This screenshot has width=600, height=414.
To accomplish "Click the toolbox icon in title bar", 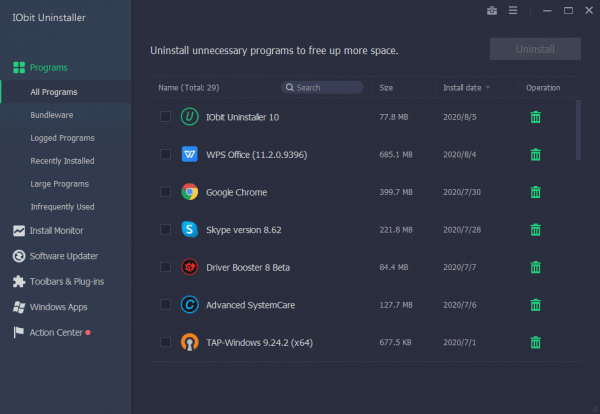I will point(492,11).
